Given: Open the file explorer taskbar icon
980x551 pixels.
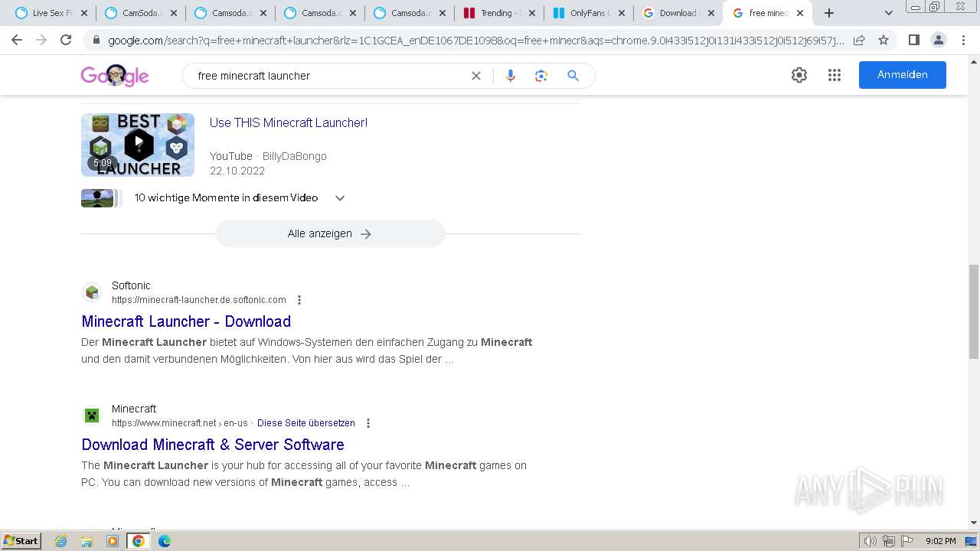Looking at the screenshot, I should (x=87, y=541).
